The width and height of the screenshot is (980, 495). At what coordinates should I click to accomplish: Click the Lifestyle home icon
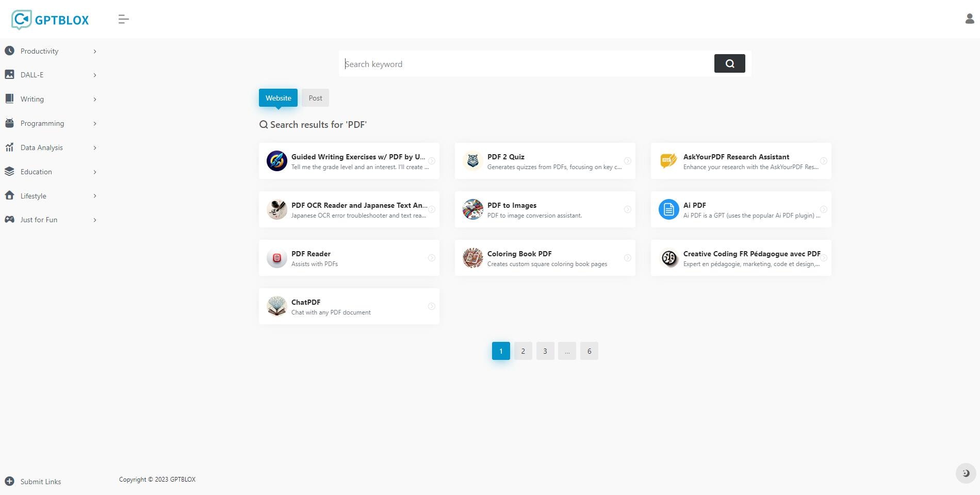pos(9,195)
